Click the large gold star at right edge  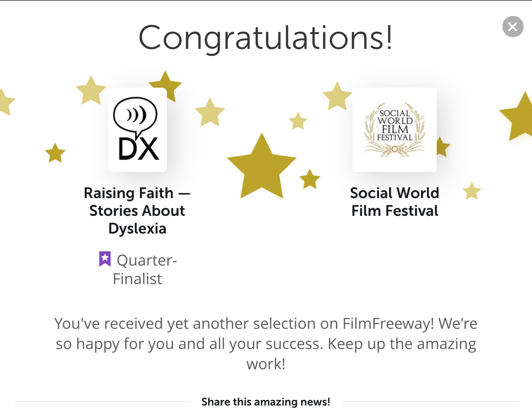click(x=520, y=118)
